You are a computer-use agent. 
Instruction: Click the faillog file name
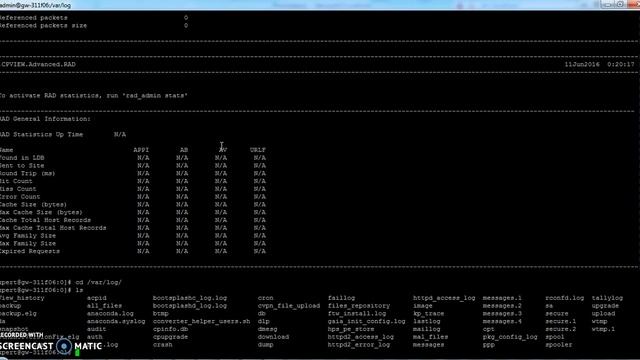pyautogui.click(x=341, y=298)
